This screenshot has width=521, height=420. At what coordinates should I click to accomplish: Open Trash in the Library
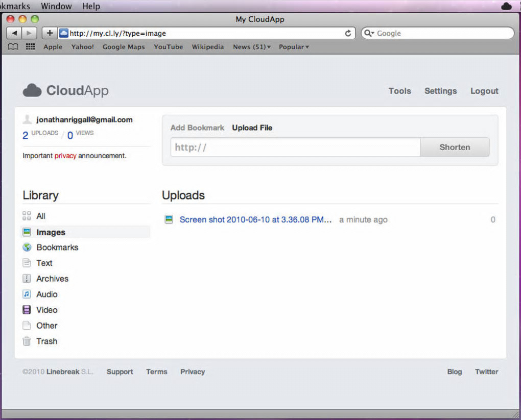point(47,341)
